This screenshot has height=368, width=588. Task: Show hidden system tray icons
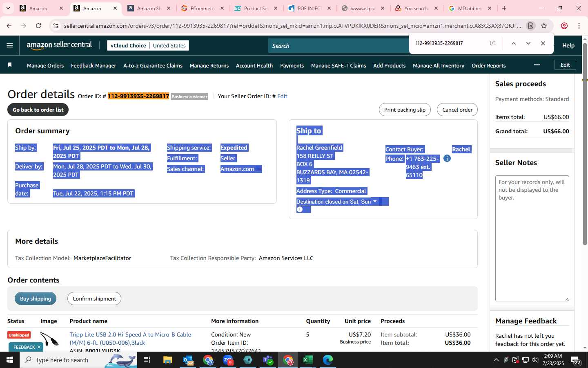496,360
